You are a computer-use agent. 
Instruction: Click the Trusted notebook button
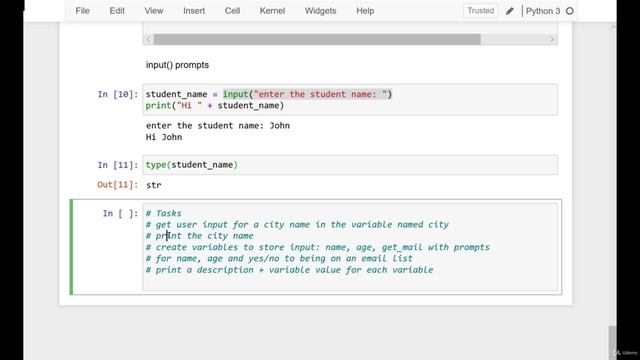pyautogui.click(x=480, y=11)
